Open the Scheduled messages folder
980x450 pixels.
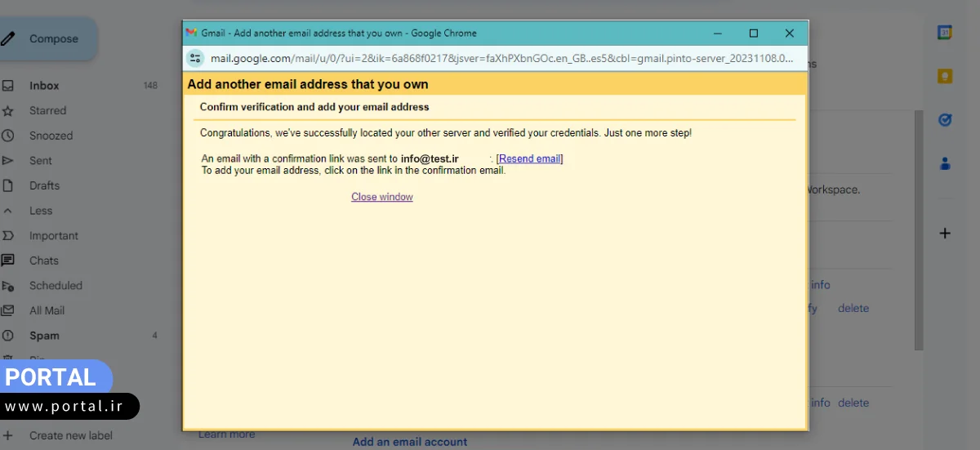click(56, 286)
